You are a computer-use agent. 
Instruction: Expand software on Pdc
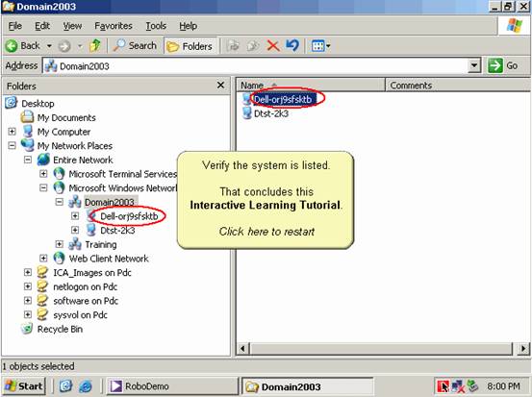(28, 300)
